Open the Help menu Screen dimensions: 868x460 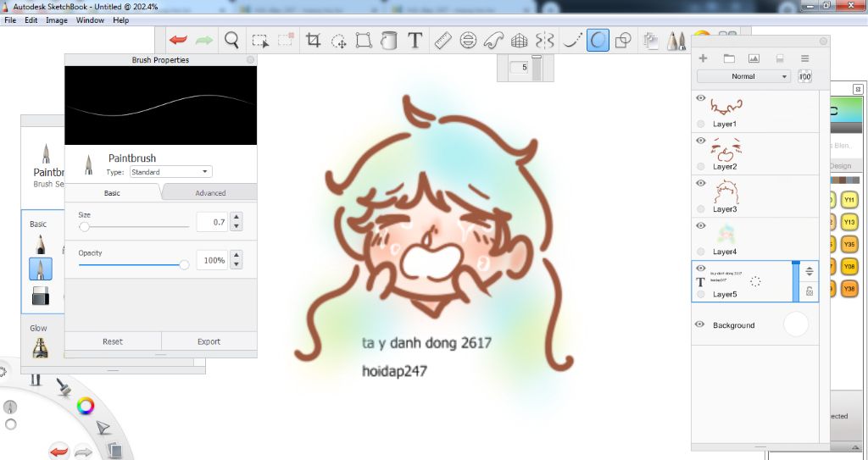click(120, 20)
